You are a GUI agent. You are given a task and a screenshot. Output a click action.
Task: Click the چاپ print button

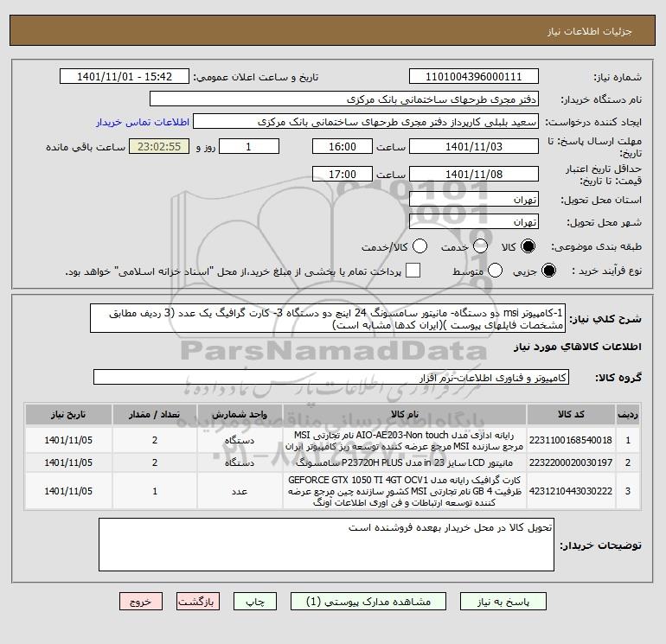(x=255, y=602)
